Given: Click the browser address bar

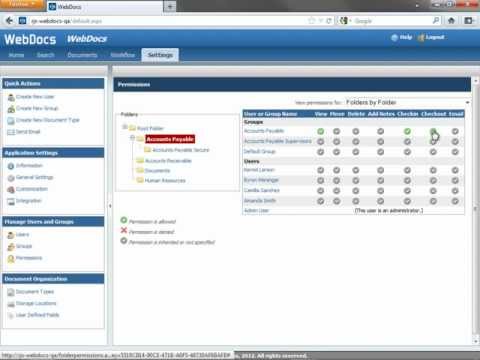Looking at the screenshot, I should click(167, 21).
